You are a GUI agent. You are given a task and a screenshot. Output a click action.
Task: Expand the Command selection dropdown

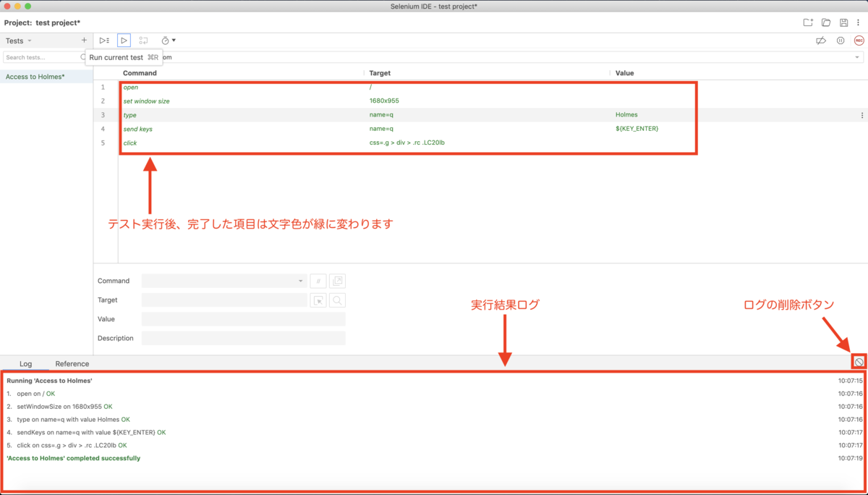(x=300, y=281)
